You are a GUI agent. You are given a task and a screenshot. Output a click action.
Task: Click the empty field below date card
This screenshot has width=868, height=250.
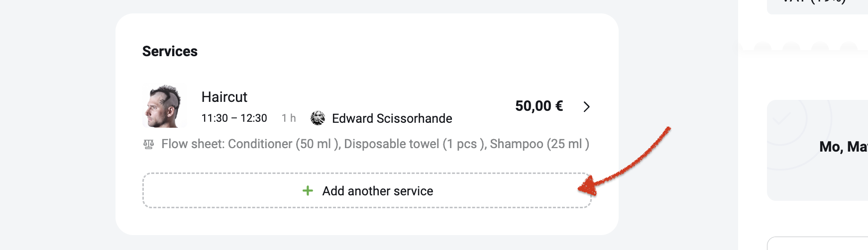click(817, 244)
